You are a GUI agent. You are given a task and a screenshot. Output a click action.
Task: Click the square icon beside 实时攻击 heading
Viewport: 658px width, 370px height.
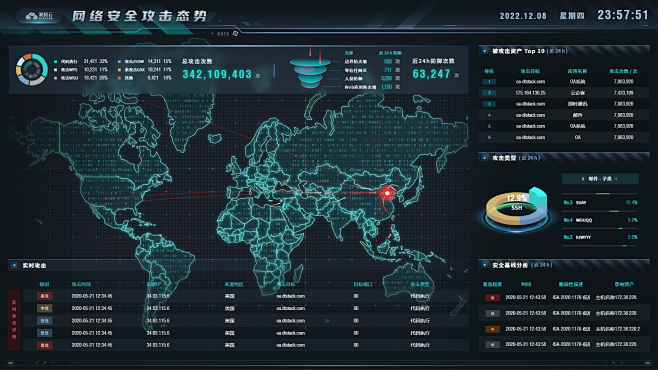(x=14, y=265)
